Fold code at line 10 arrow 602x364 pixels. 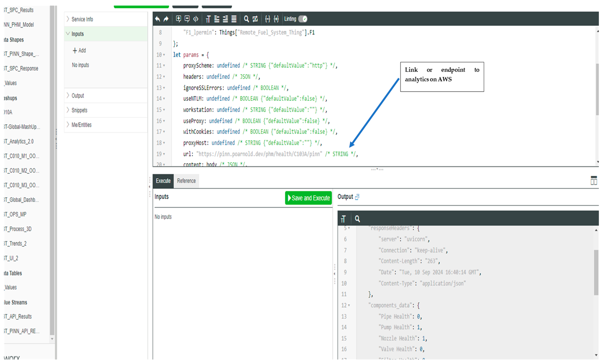click(164, 55)
